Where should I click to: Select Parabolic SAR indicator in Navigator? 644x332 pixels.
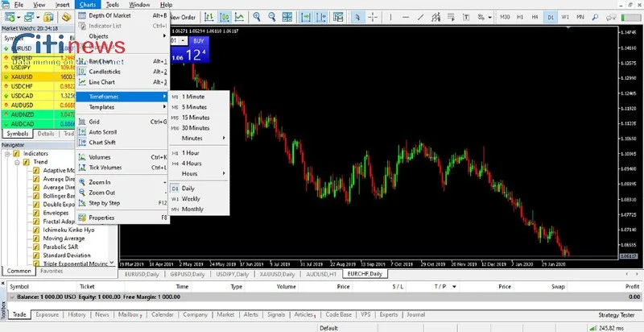(60, 247)
